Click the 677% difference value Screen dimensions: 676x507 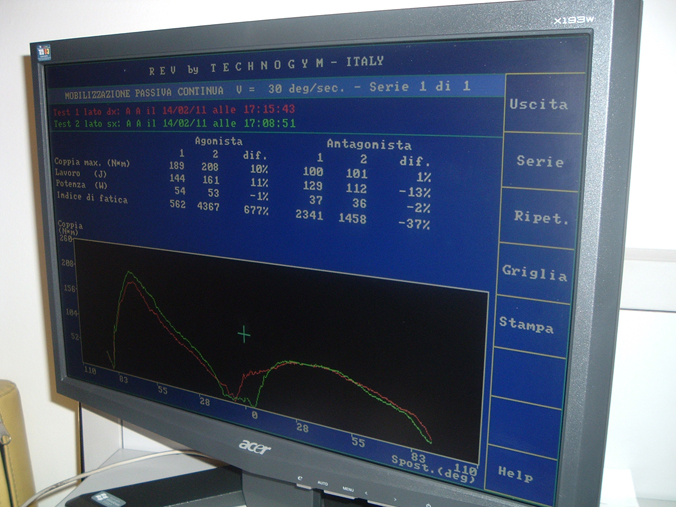pyautogui.click(x=256, y=210)
